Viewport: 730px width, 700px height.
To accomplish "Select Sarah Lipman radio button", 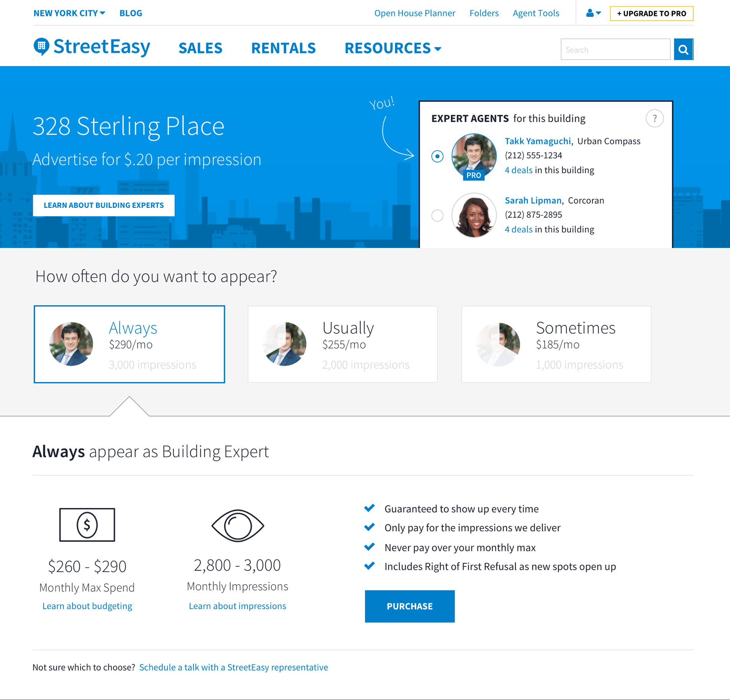I will 437,216.
